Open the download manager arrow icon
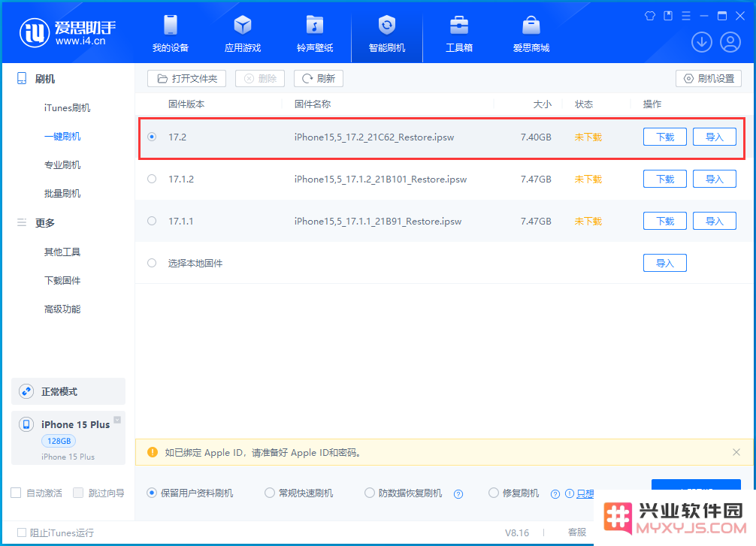 click(x=702, y=42)
